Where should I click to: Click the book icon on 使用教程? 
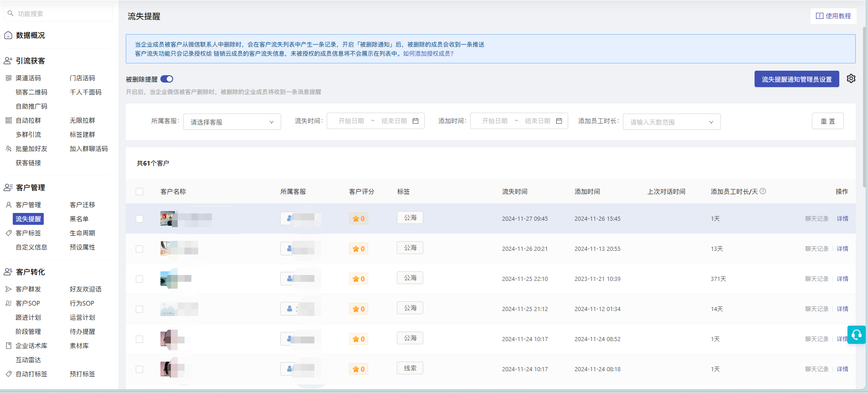pyautogui.click(x=819, y=16)
